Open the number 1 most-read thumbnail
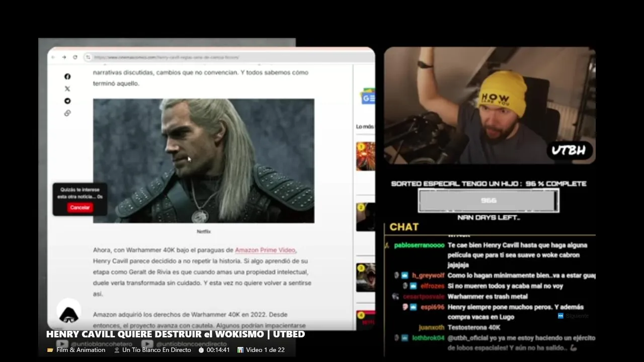The image size is (644, 362). (x=366, y=156)
